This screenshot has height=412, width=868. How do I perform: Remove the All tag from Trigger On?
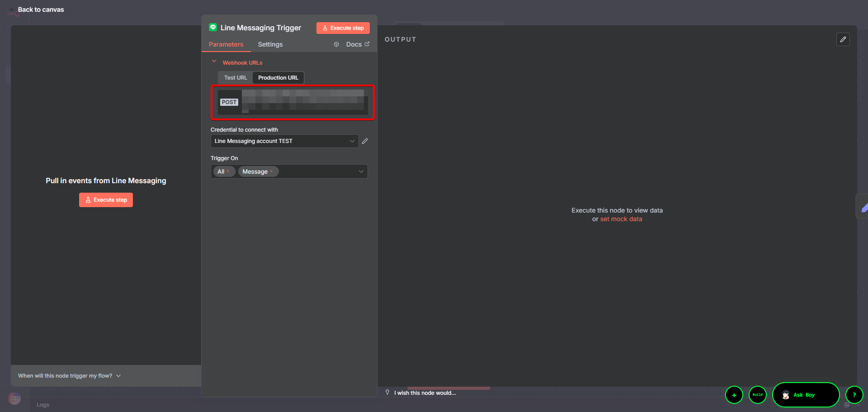(x=228, y=171)
